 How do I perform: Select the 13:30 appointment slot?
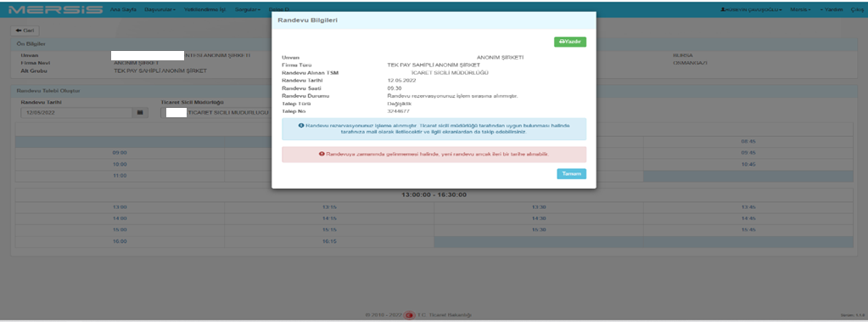pyautogui.click(x=539, y=207)
